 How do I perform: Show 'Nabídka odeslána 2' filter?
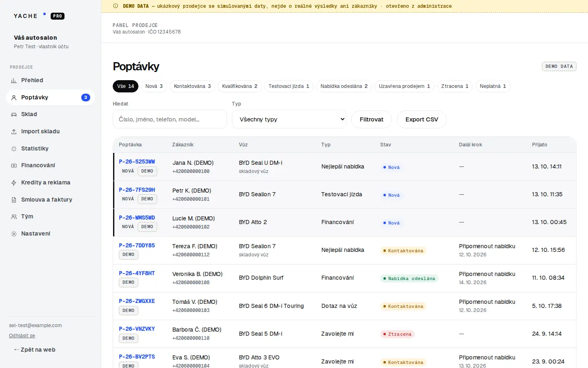tap(344, 86)
